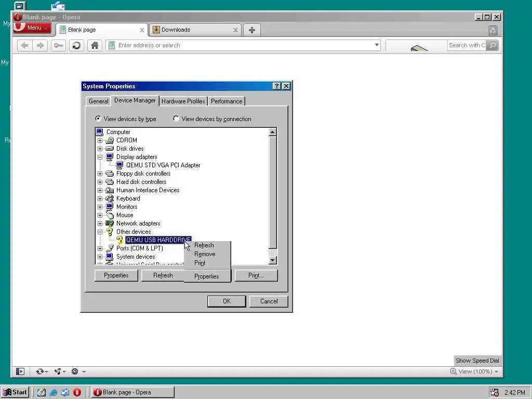Viewport: 532px width, 399px height.
Task: Collapse the Other devices node
Action: click(100, 232)
